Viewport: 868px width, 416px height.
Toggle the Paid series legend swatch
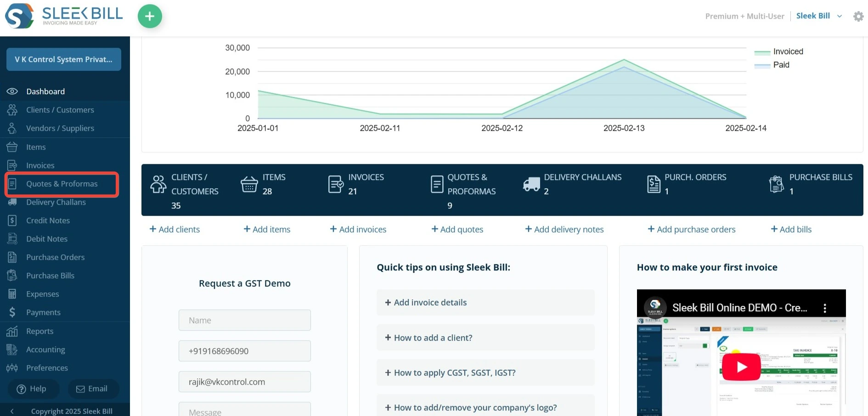pos(762,66)
